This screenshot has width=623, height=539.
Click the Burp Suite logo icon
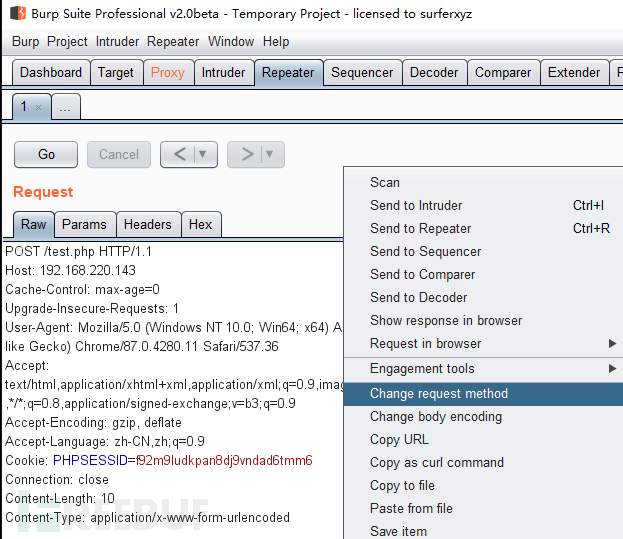18,13
